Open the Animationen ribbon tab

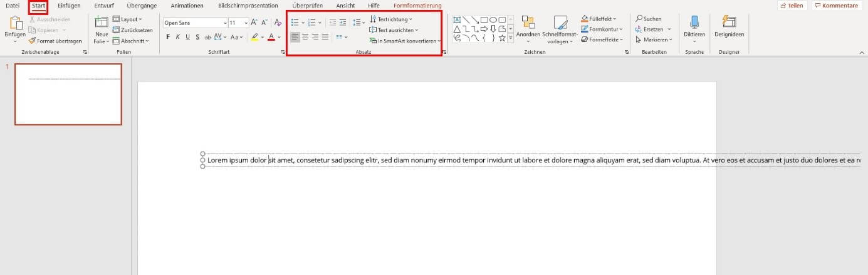[x=187, y=6]
